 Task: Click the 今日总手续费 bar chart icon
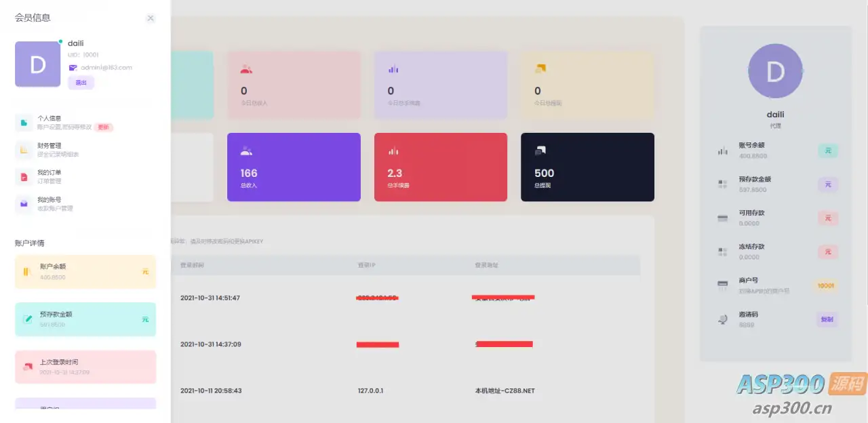pyautogui.click(x=393, y=69)
